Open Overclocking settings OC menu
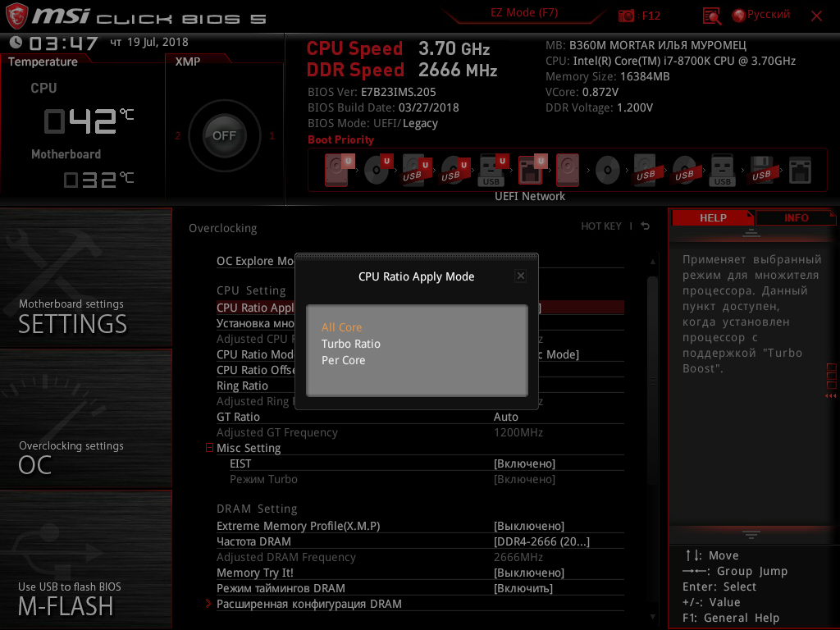 [85, 419]
